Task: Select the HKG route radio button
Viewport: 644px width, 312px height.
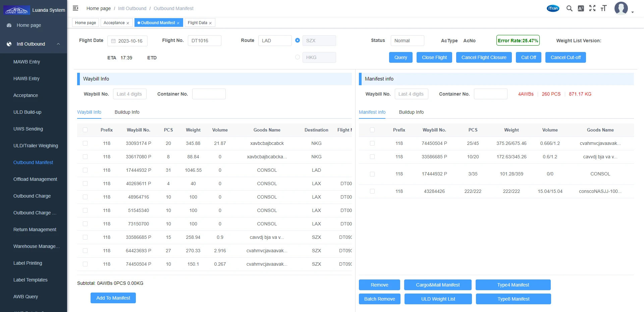Action: pyautogui.click(x=298, y=57)
